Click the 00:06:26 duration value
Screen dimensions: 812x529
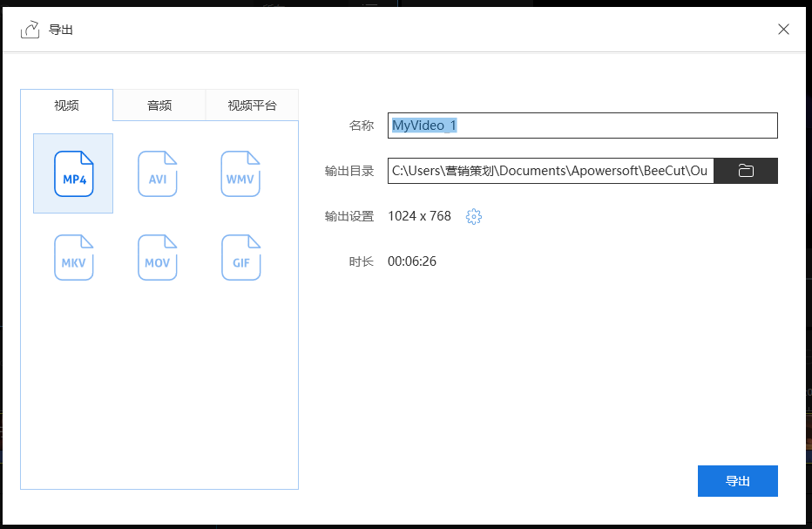pos(410,261)
